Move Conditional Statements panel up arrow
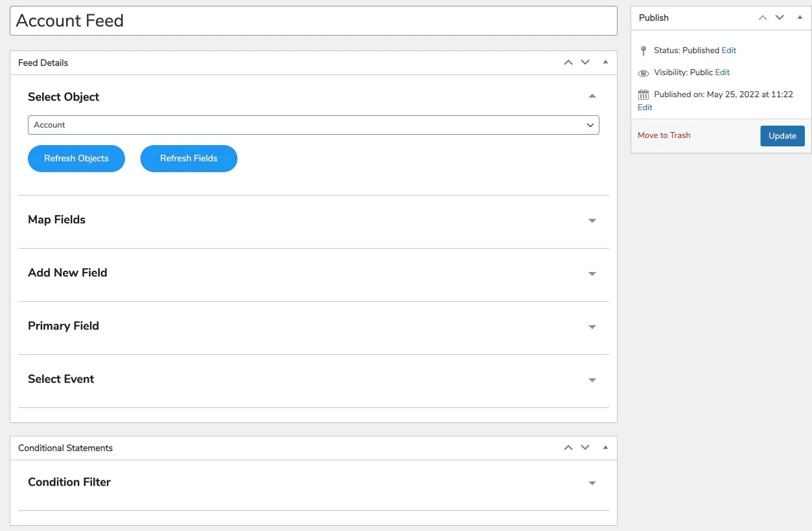This screenshot has height=531, width=812. tap(568, 447)
